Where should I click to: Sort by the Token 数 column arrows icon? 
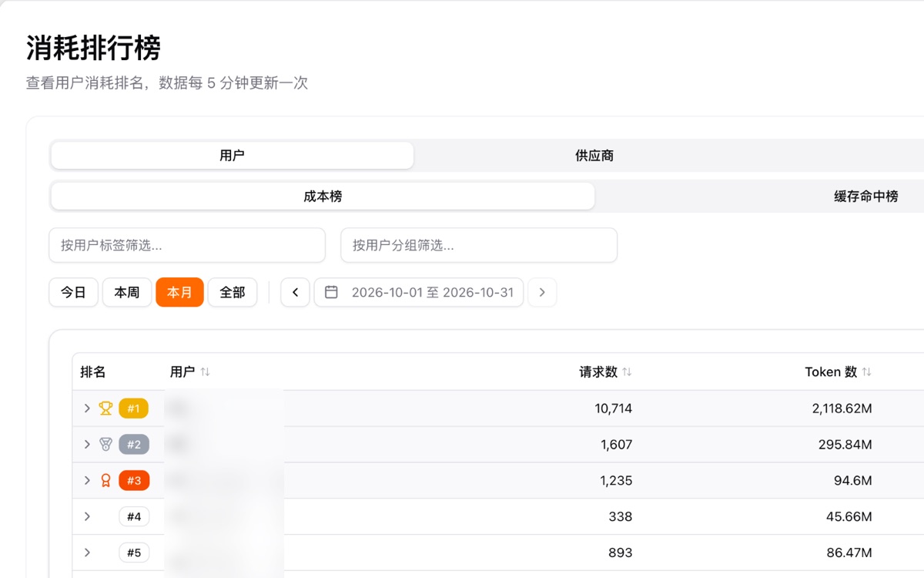(x=866, y=372)
